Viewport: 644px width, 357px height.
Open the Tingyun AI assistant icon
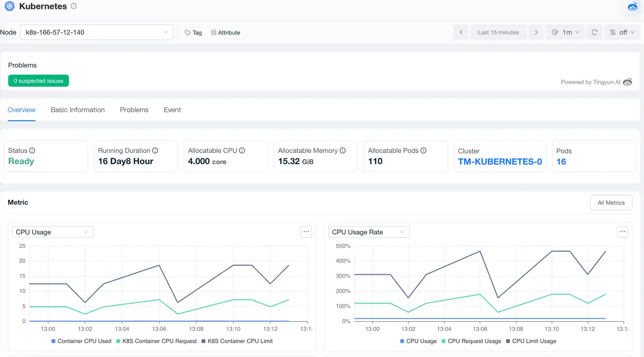point(632,6)
